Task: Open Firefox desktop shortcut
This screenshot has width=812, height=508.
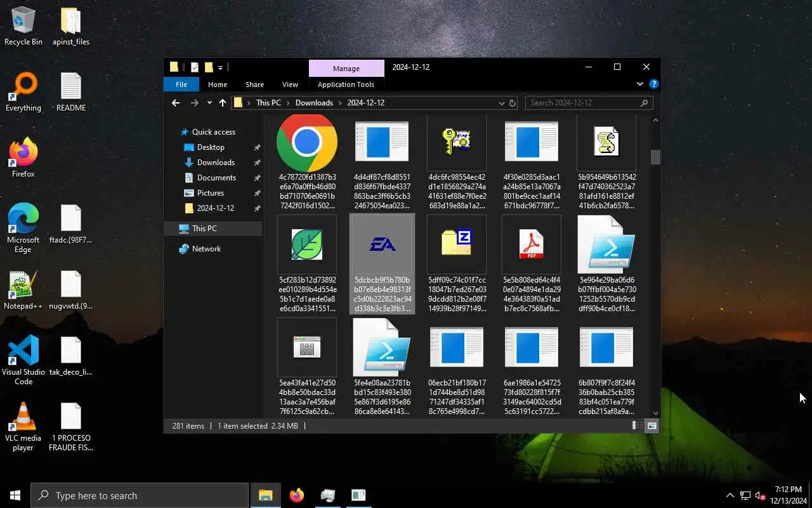Action: (23, 158)
